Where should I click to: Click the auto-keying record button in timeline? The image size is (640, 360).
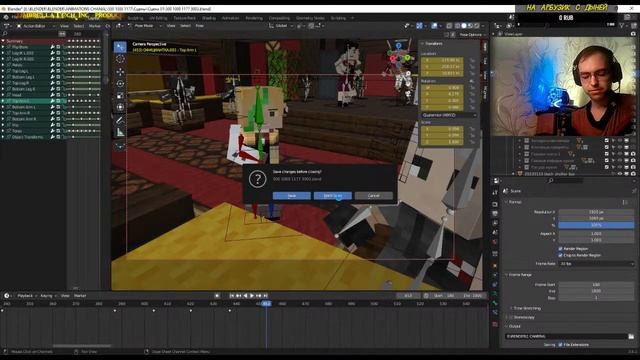[x=217, y=296]
